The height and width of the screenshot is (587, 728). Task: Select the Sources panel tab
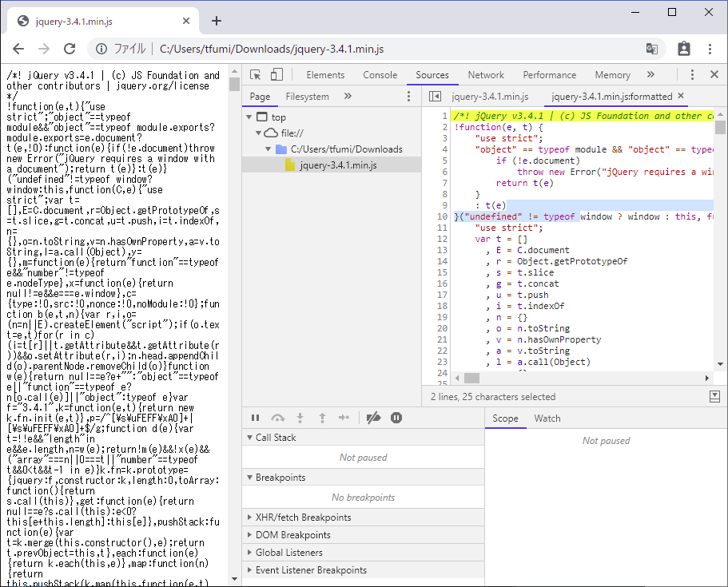pos(432,75)
